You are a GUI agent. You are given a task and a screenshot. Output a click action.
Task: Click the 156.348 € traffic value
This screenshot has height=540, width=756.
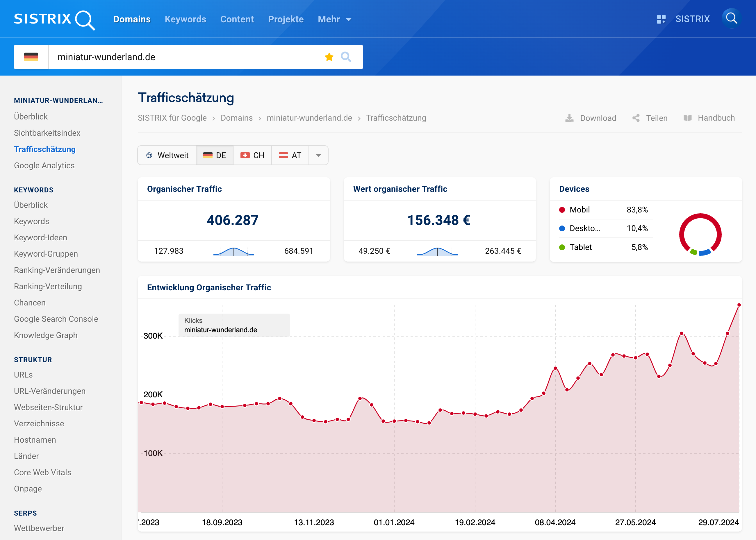(439, 220)
